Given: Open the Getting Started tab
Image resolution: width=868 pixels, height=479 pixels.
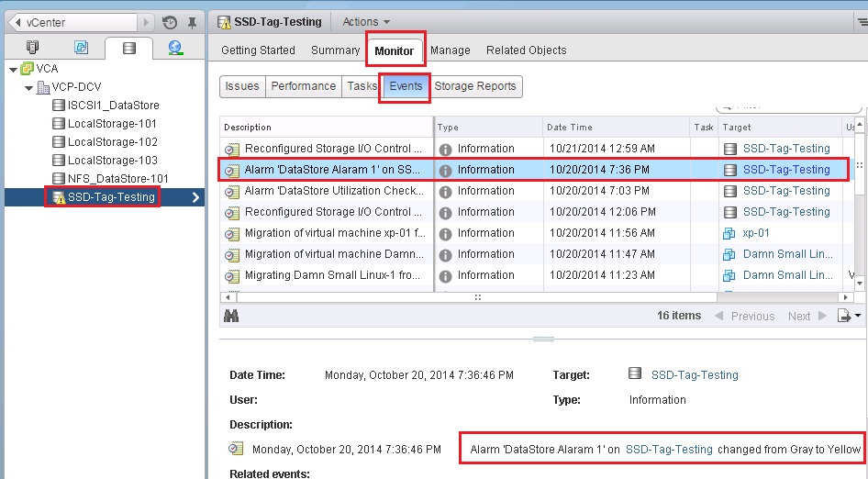Looking at the screenshot, I should [x=258, y=50].
